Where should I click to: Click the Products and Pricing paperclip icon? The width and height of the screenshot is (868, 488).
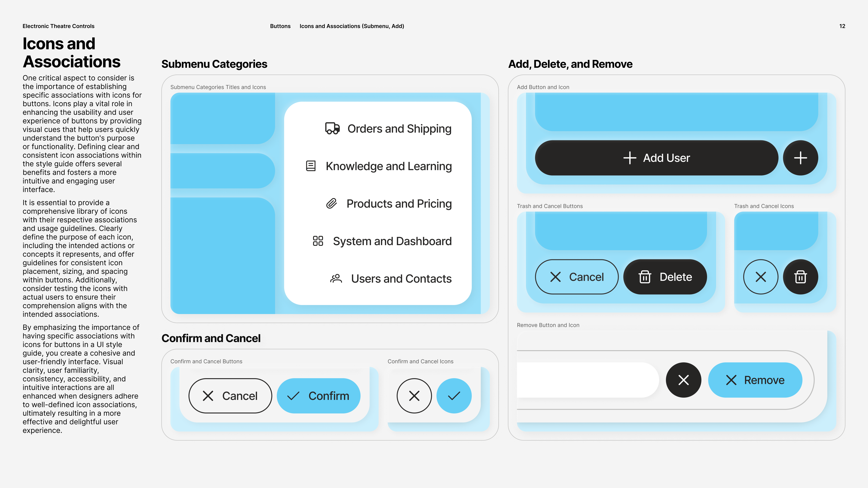point(332,203)
